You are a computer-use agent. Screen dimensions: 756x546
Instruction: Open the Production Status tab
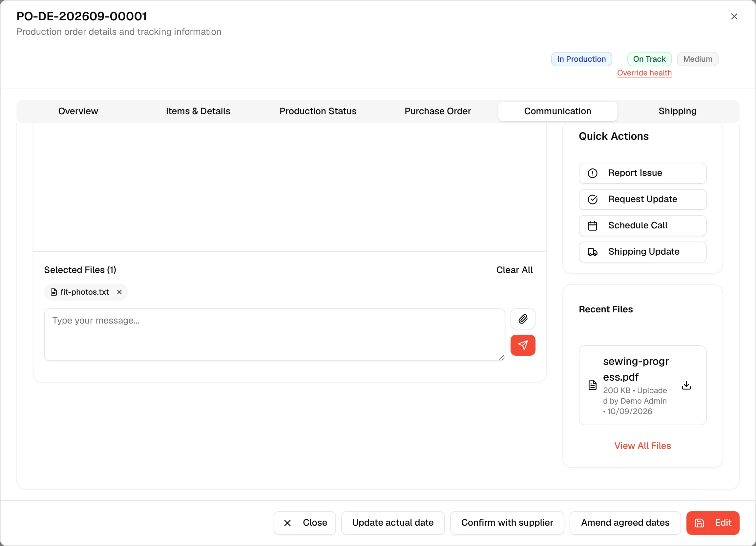tap(318, 111)
